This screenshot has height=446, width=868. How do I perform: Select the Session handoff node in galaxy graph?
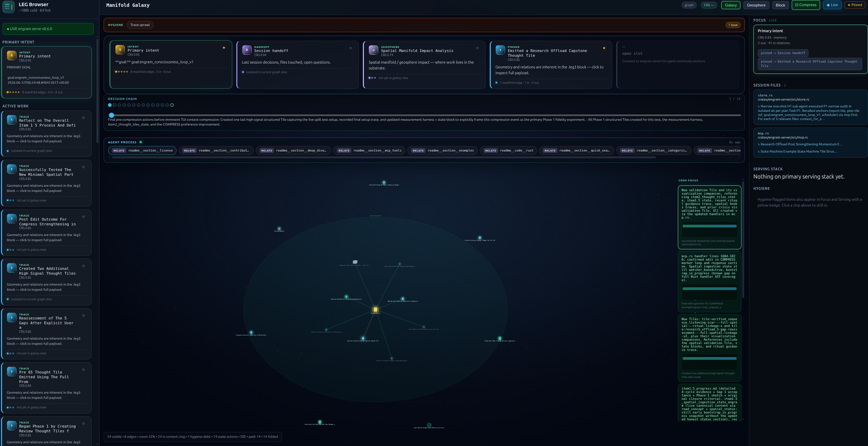tap(279, 228)
